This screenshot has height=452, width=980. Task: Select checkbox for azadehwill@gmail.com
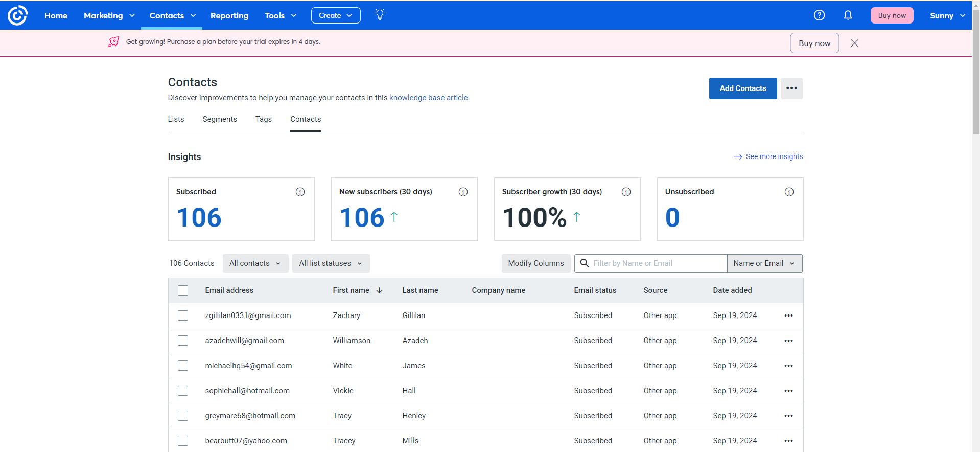183,341
